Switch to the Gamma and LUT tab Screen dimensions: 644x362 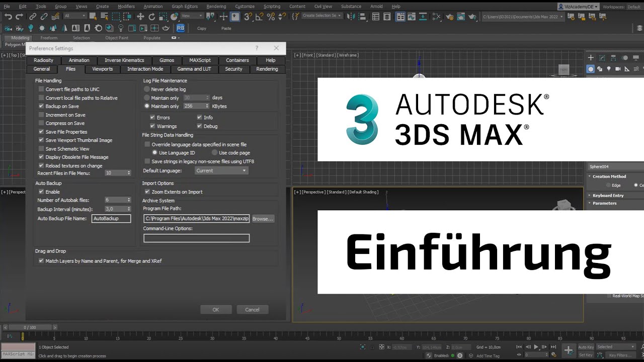pyautogui.click(x=194, y=69)
